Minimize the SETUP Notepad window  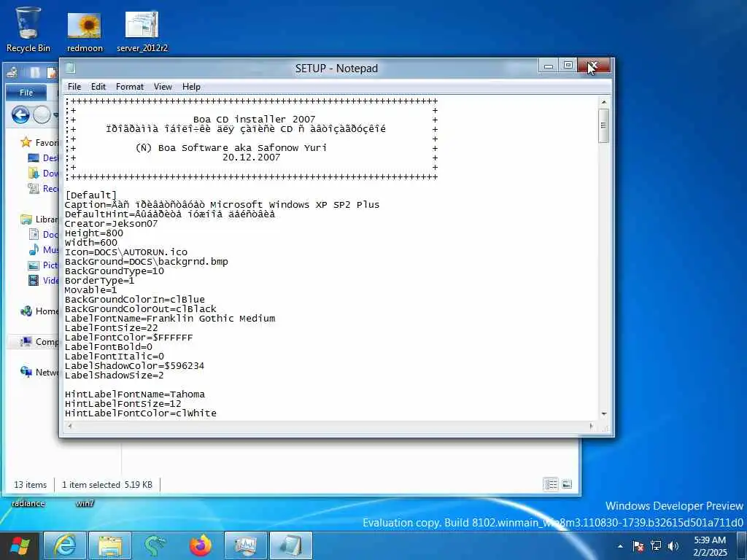(x=549, y=66)
